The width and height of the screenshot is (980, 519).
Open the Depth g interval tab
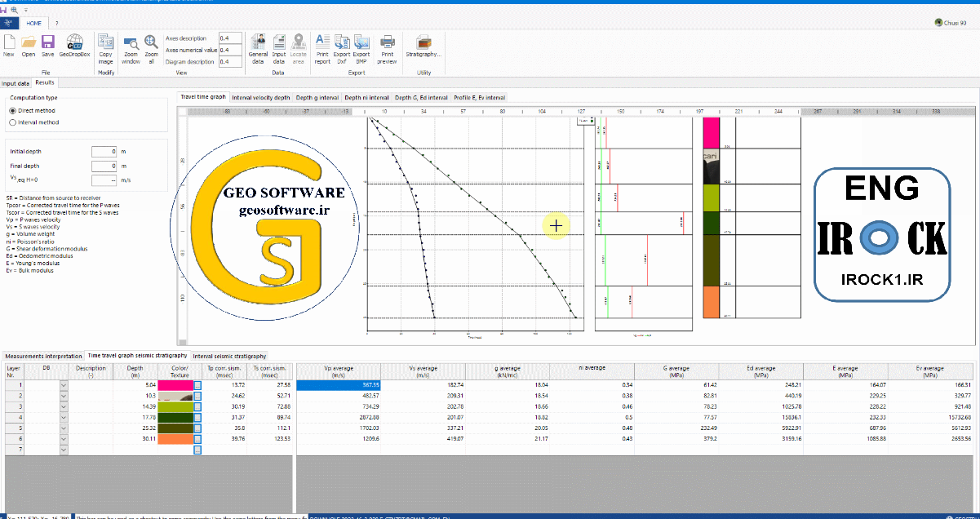(x=317, y=97)
